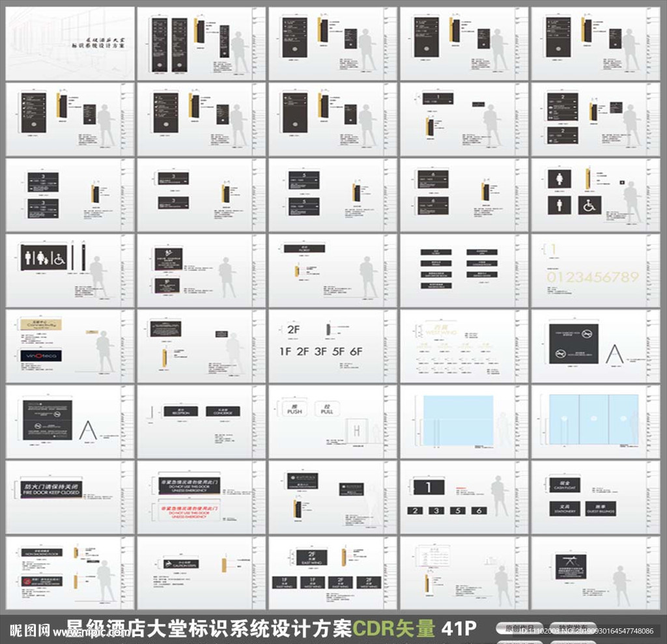
Task: Click the red DO NOT USE THIS DOOR sign
Action: (x=189, y=510)
